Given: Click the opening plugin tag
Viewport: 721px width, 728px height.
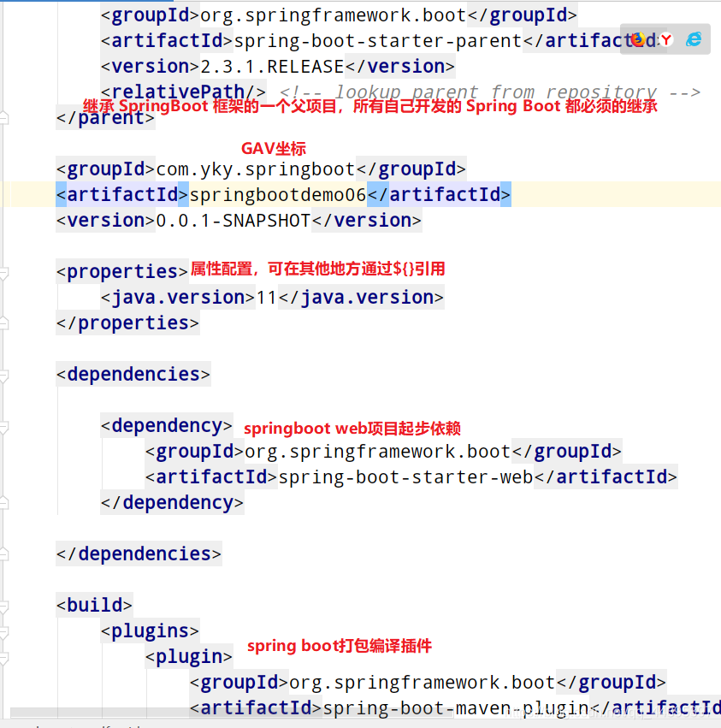Looking at the screenshot, I should tap(189, 656).
